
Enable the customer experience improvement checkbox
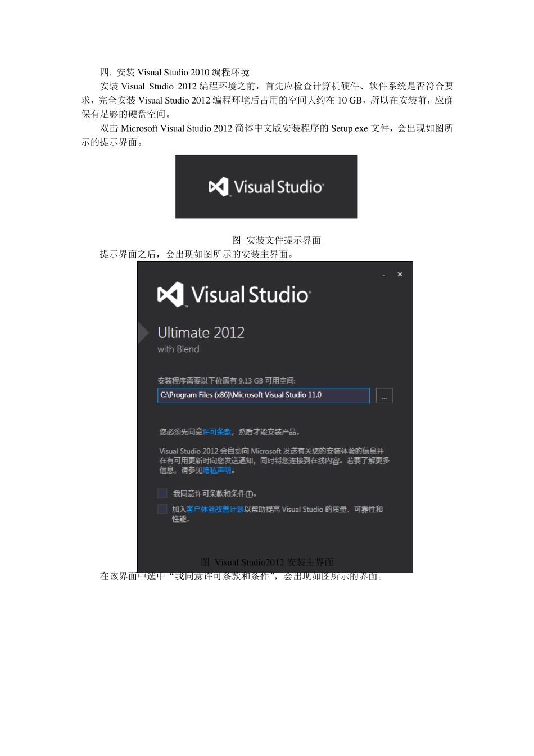(162, 509)
